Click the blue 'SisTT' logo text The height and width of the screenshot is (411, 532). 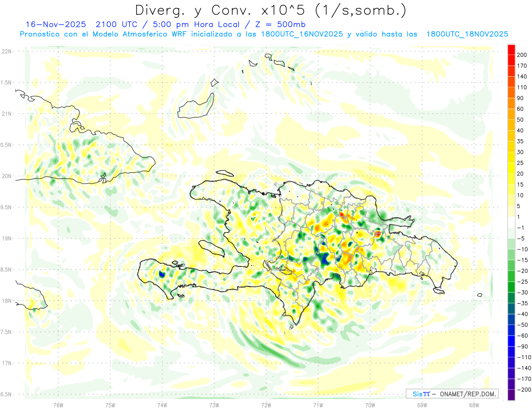[421, 394]
